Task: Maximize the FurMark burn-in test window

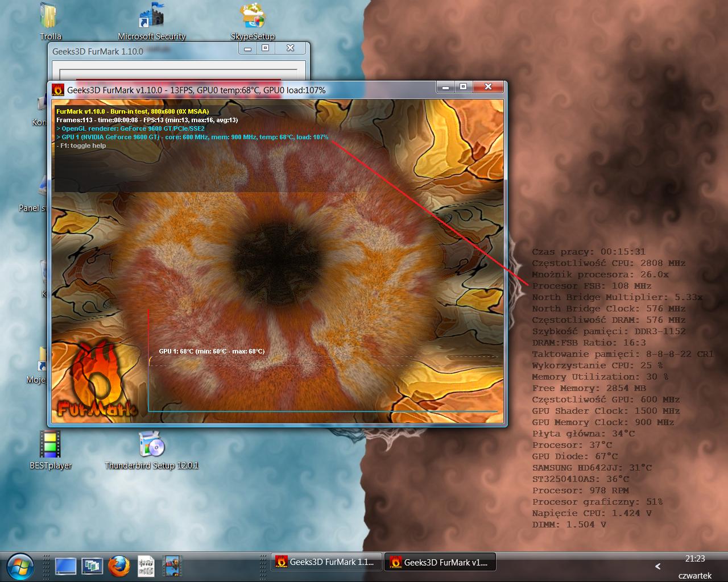Action: point(463,87)
